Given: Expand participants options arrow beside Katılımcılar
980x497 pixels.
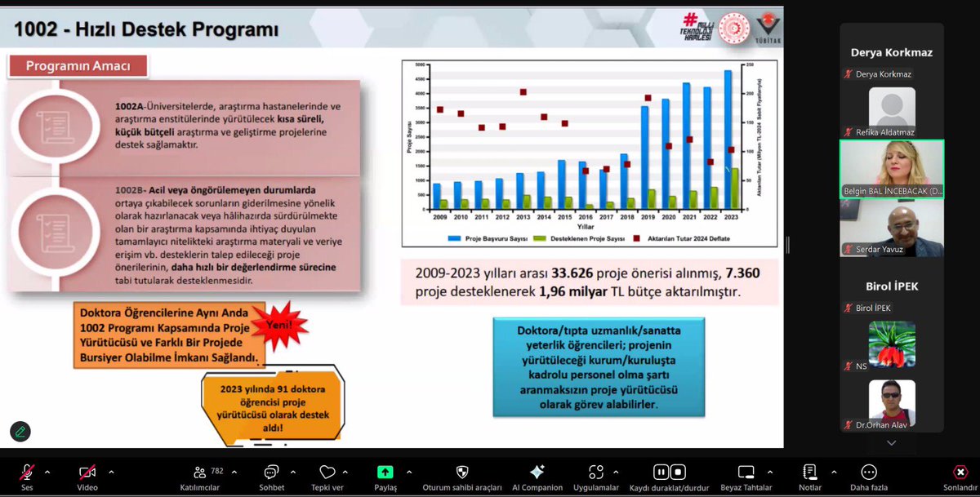Looking at the screenshot, I should coord(234,472).
